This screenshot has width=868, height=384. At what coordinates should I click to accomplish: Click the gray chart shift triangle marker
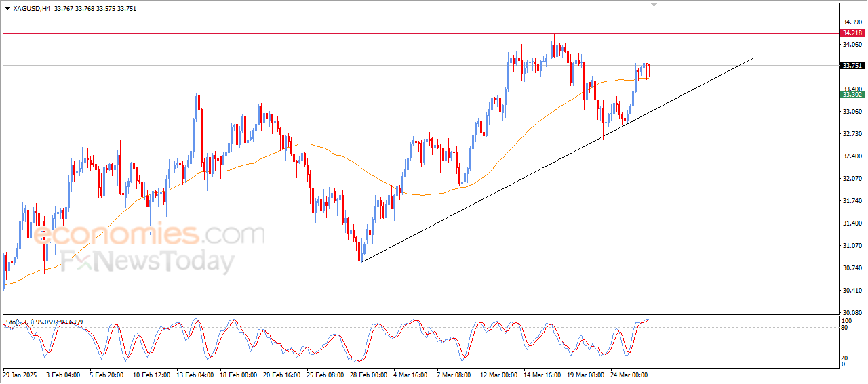coord(654,5)
